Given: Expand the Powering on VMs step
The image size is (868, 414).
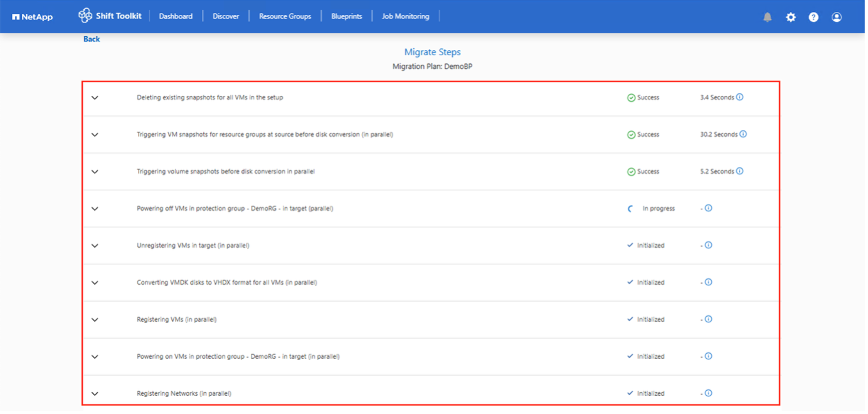Looking at the screenshot, I should pyautogui.click(x=95, y=357).
